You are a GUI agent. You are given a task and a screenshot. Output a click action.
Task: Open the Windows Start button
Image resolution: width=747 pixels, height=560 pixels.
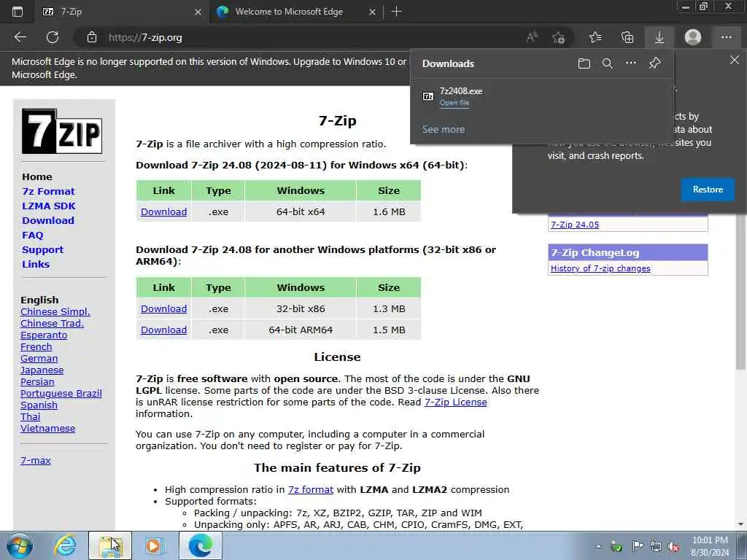(20, 545)
